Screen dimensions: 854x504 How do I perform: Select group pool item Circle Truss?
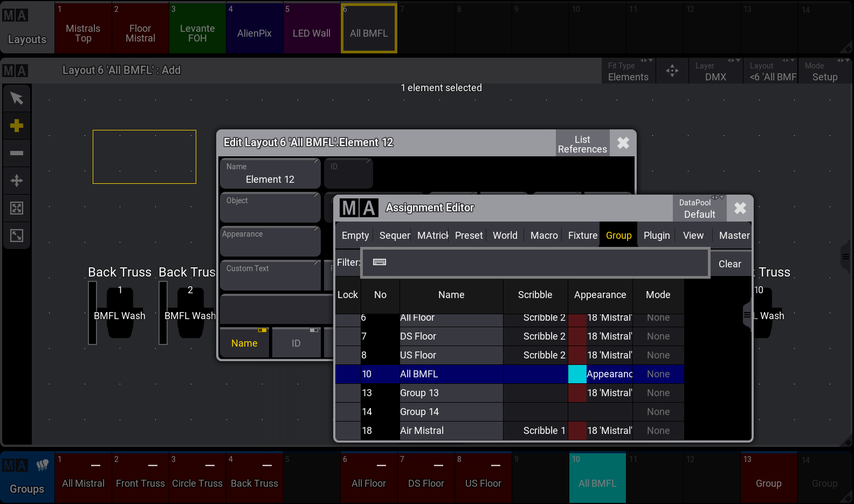(197, 478)
